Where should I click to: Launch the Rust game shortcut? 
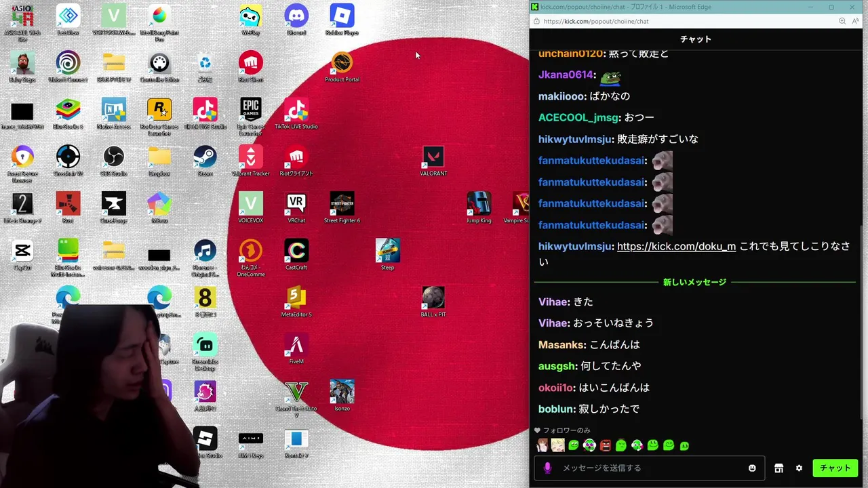coord(68,207)
